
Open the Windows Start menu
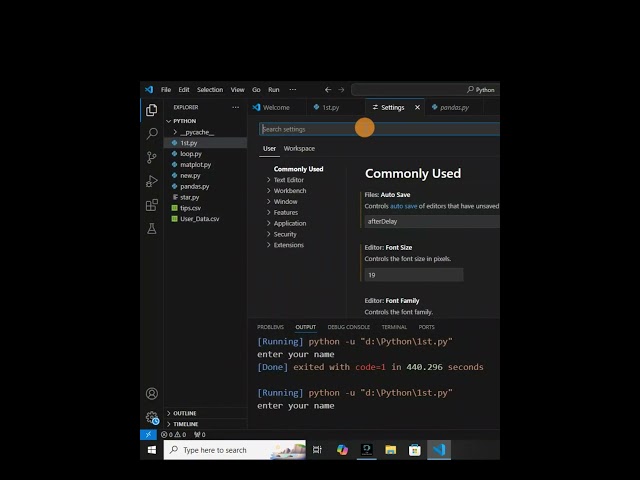[x=152, y=450]
